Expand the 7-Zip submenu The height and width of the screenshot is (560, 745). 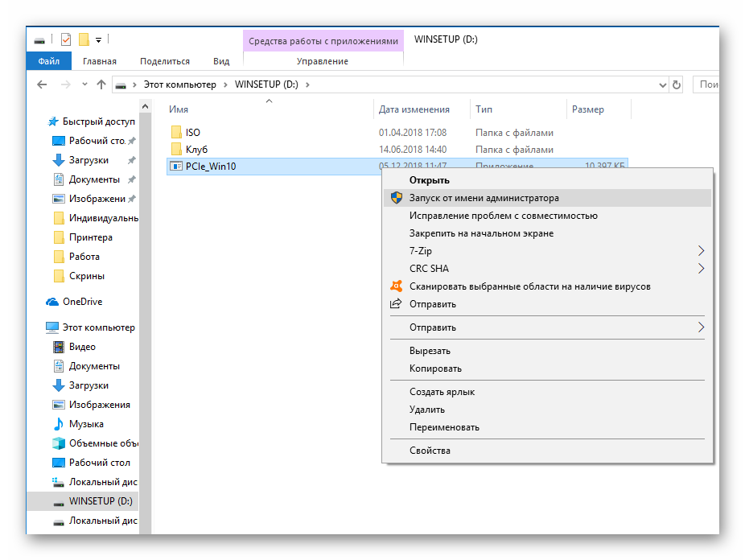click(x=547, y=251)
